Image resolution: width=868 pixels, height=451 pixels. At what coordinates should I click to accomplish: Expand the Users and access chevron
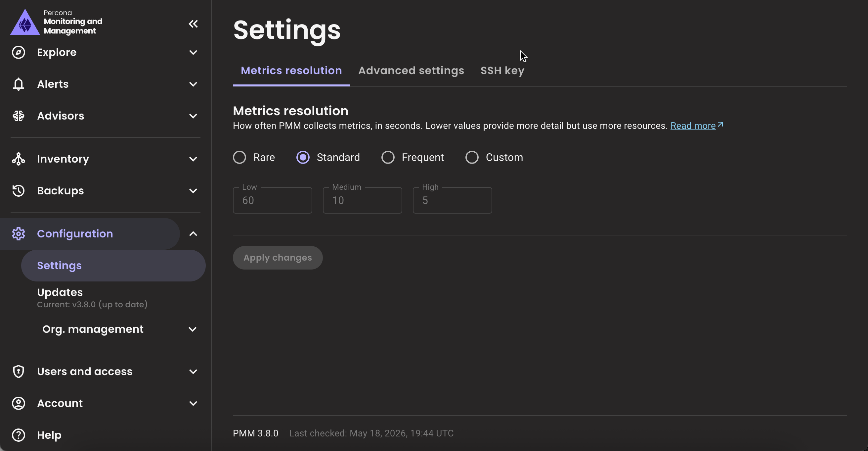(x=193, y=372)
